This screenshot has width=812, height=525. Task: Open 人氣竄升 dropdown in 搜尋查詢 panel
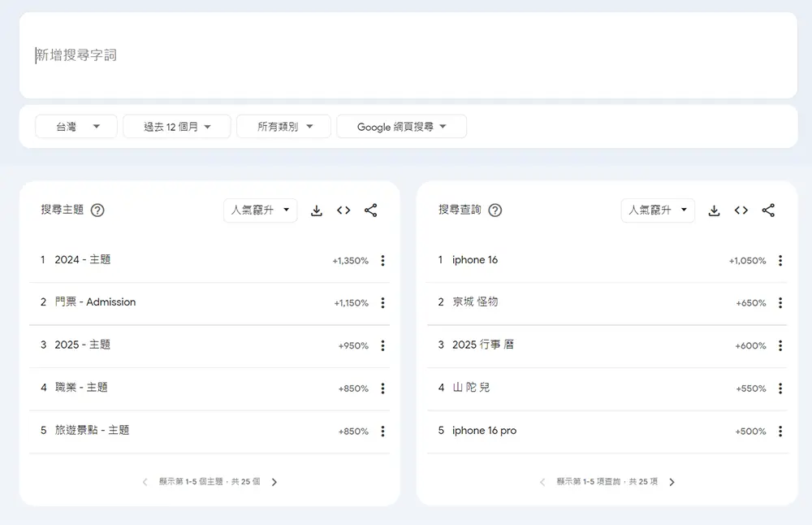pyautogui.click(x=658, y=210)
